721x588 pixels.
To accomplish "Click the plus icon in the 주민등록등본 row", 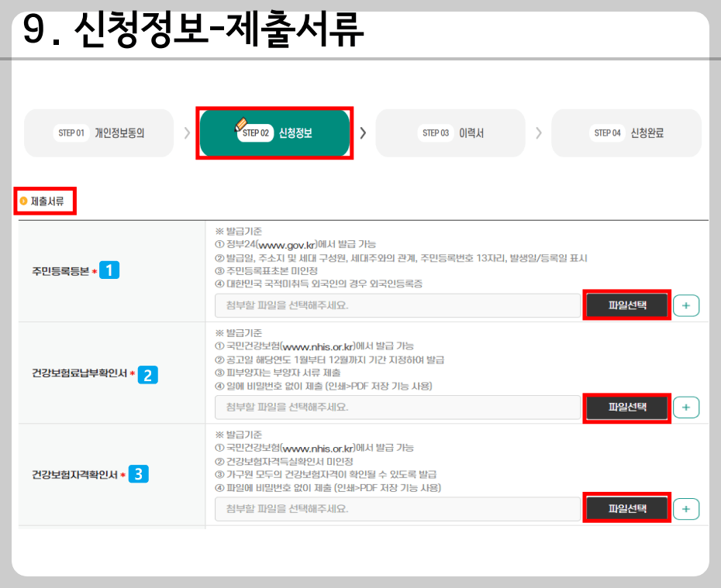I will coord(686,305).
